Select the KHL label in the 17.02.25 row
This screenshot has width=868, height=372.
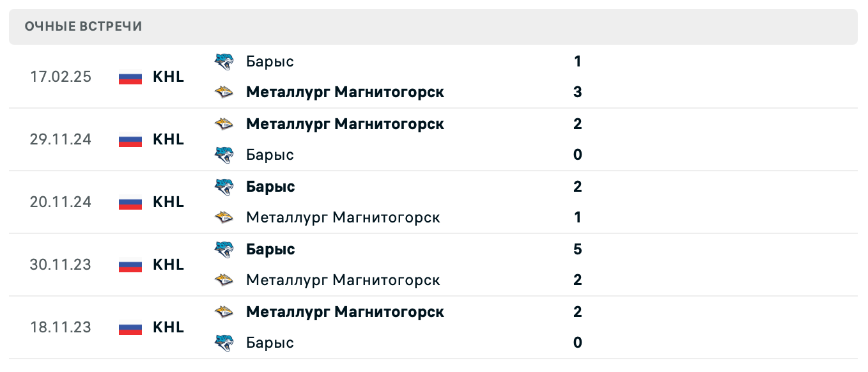click(168, 77)
